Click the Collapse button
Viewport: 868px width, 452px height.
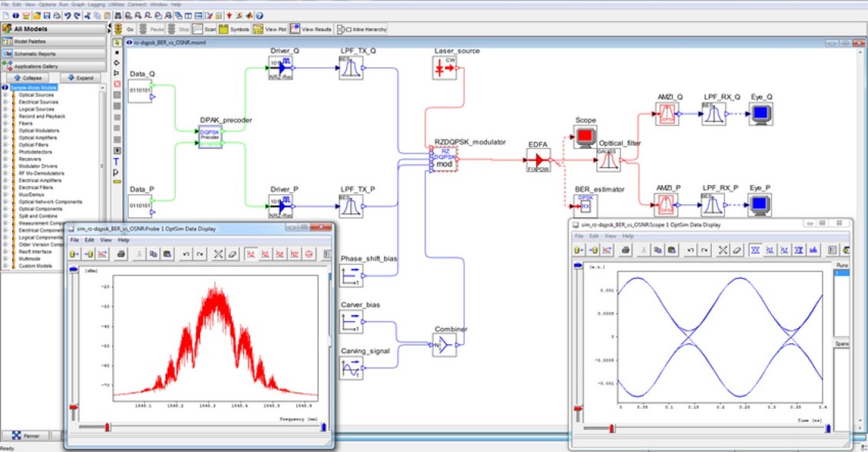click(28, 78)
